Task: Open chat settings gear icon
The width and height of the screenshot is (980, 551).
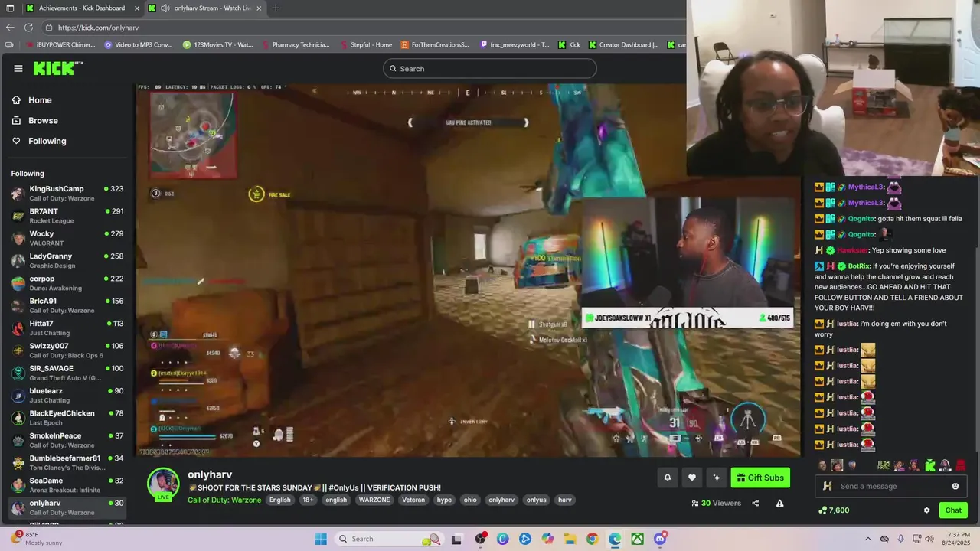Action: [926, 510]
